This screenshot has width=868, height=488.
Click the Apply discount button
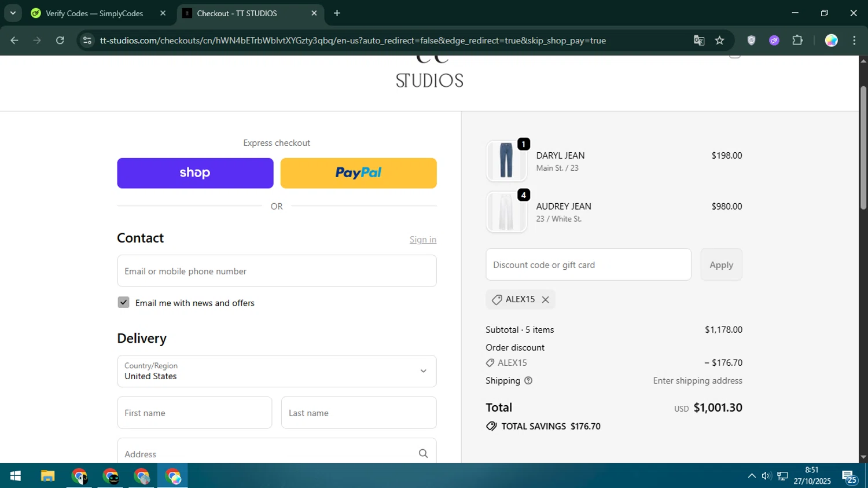[721, 265]
